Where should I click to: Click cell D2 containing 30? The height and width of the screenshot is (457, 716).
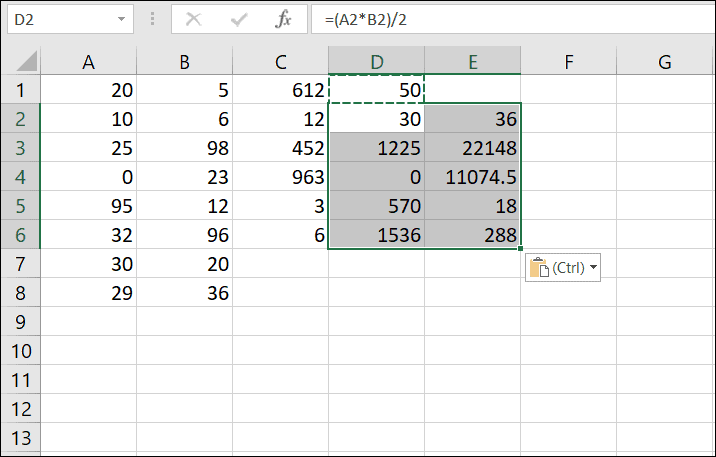pos(376,119)
